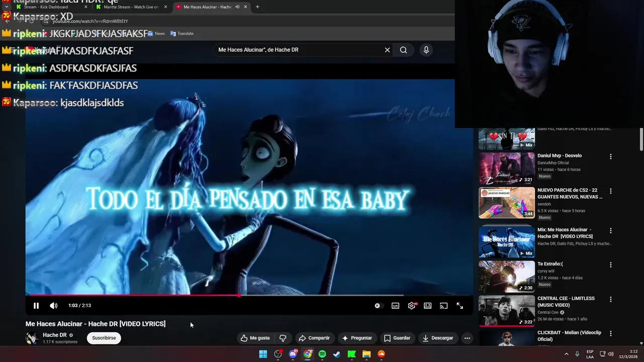
Task: Open Kick app from the taskbar
Action: tap(352, 354)
